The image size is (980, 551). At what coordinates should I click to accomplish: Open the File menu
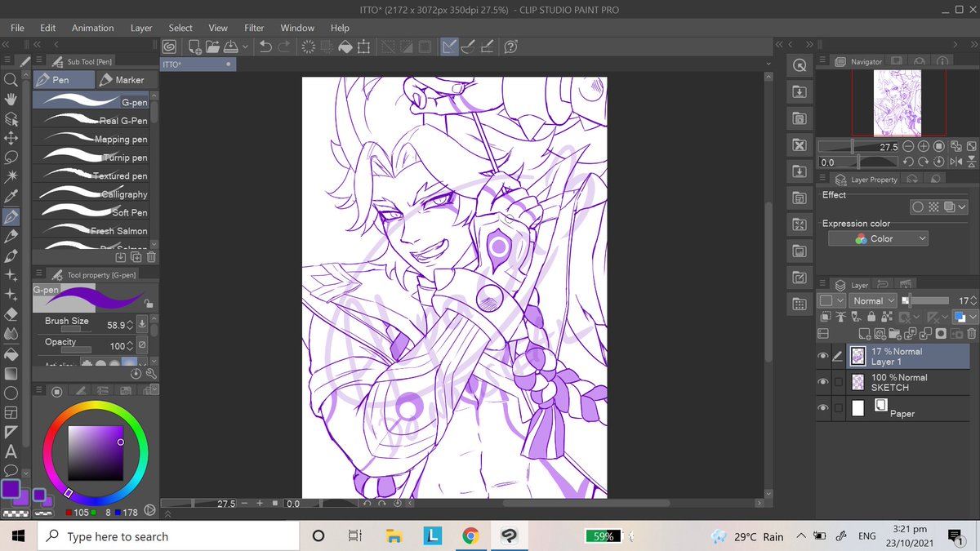17,28
